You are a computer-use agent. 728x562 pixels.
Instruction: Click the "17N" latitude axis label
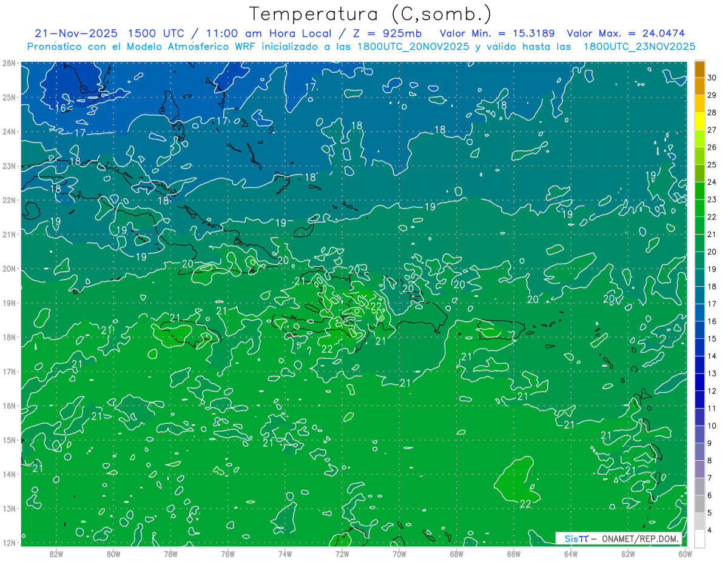(x=9, y=371)
